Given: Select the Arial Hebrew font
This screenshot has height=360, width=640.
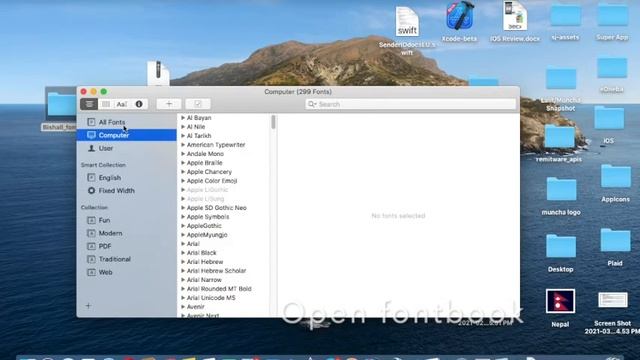Looking at the screenshot, I should (x=205, y=262).
